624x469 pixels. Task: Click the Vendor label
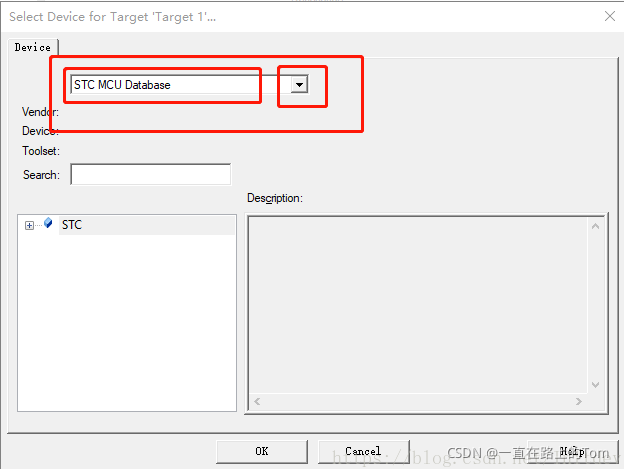point(40,112)
